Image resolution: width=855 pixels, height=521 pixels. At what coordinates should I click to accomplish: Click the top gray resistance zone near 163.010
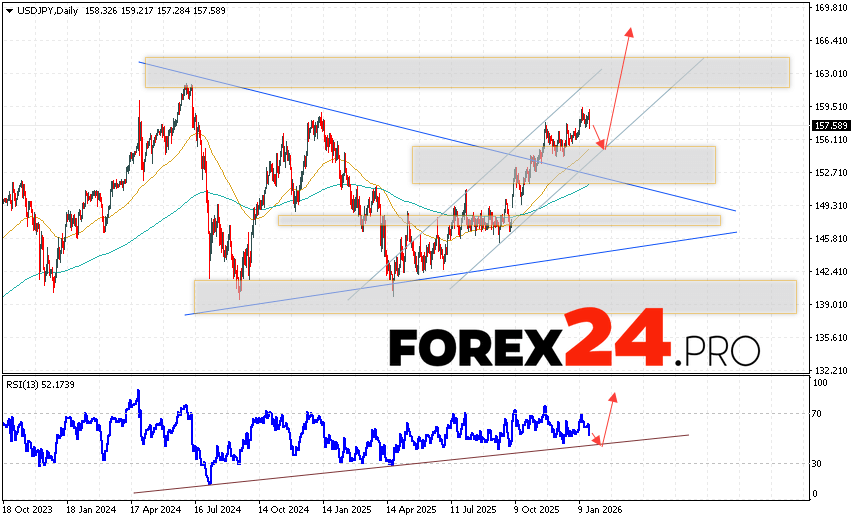click(467, 72)
